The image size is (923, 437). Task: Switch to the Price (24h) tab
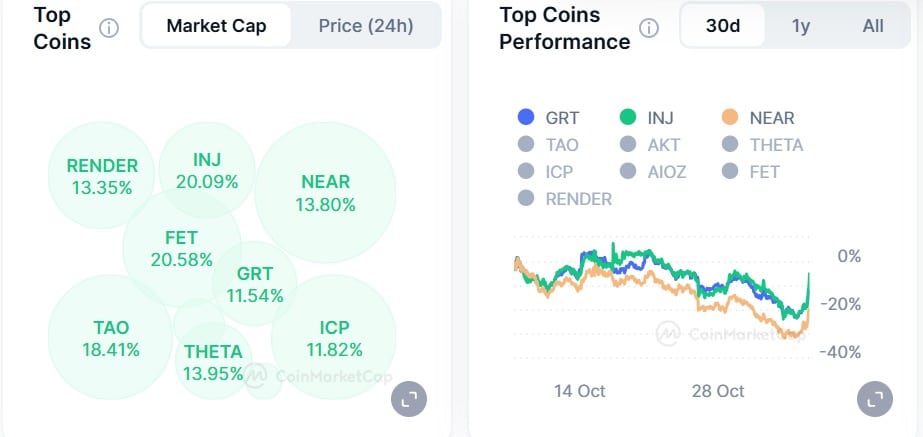click(365, 26)
